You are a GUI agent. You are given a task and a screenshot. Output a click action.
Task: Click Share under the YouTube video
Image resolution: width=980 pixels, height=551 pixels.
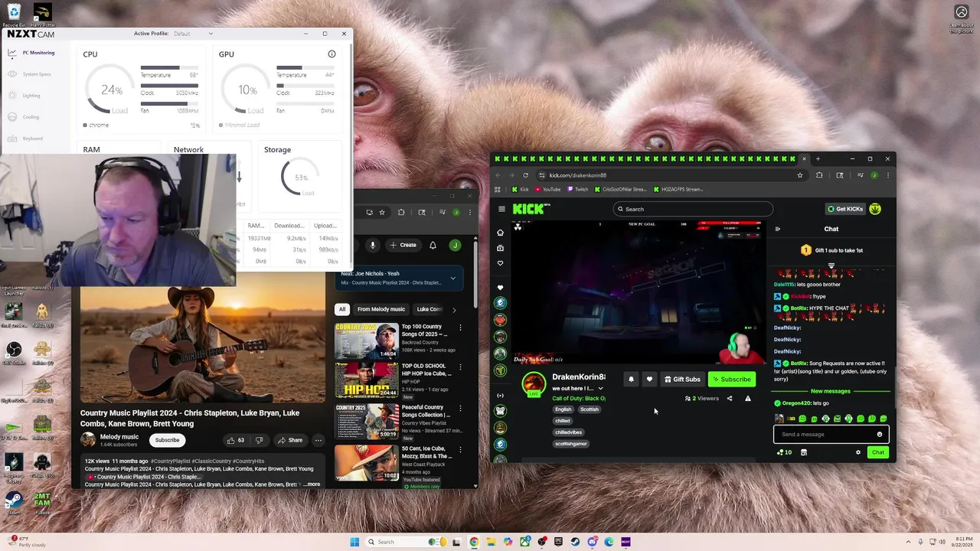click(290, 440)
